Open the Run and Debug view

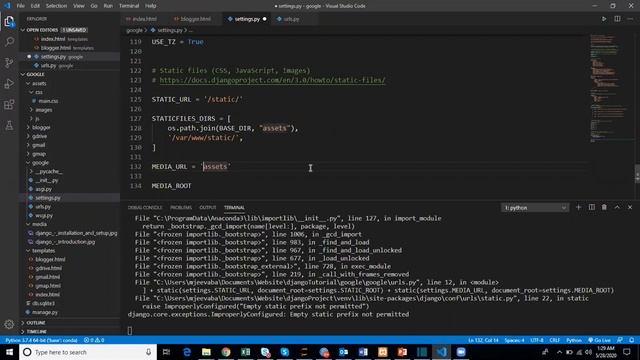pos(9,83)
